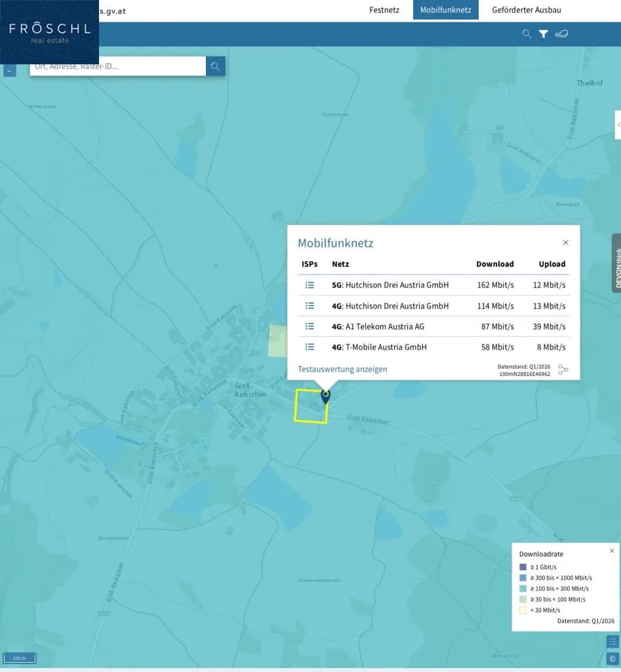Click the share icon in the popup

pyautogui.click(x=563, y=369)
